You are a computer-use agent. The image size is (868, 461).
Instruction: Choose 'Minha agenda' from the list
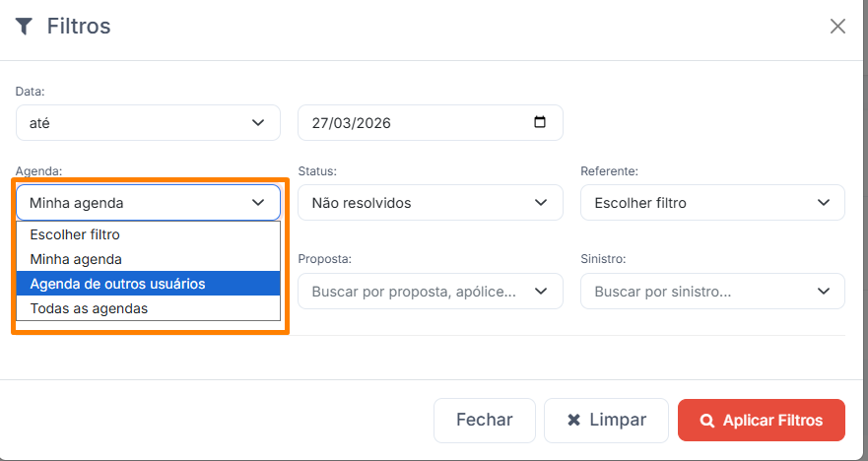[76, 259]
